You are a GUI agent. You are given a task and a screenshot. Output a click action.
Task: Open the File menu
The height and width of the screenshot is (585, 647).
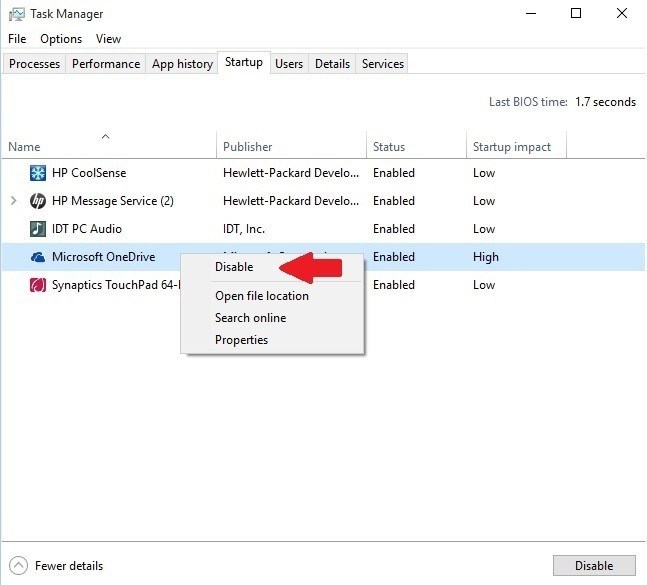tap(17, 39)
